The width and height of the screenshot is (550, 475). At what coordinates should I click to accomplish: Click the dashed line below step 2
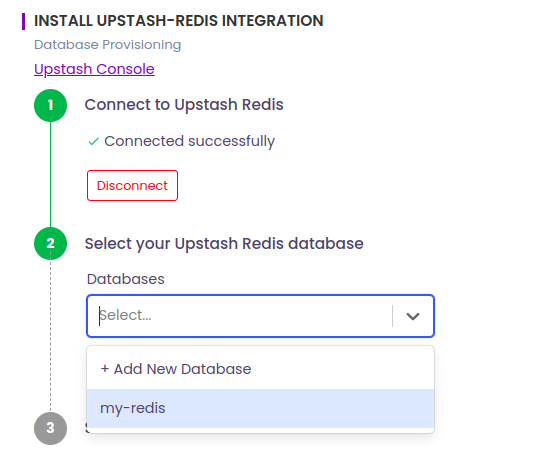pyautogui.click(x=51, y=336)
